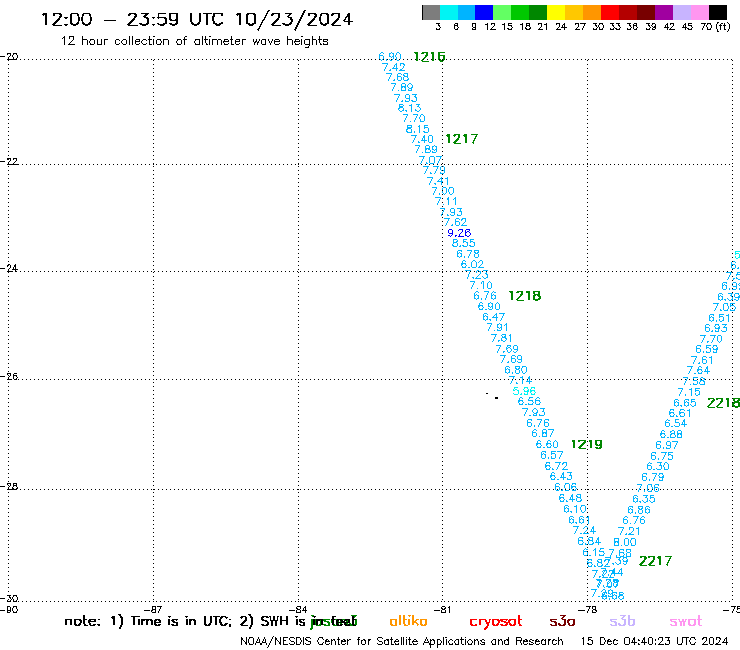
Task: Click the orange color scale swatch
Action: pyautogui.click(x=592, y=12)
